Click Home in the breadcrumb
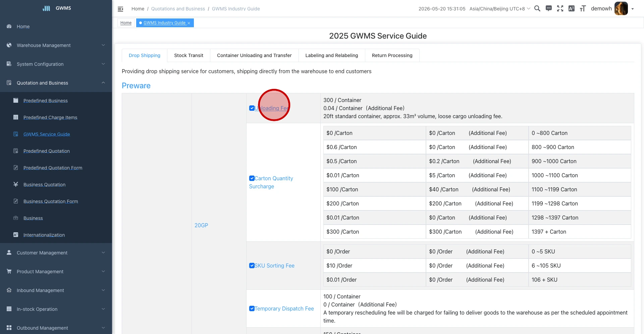 point(138,9)
